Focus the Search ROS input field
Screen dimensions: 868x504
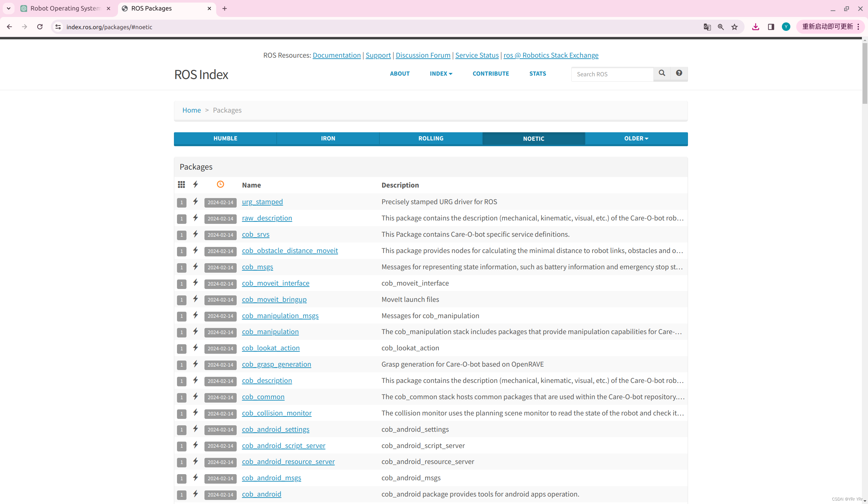[x=612, y=74]
